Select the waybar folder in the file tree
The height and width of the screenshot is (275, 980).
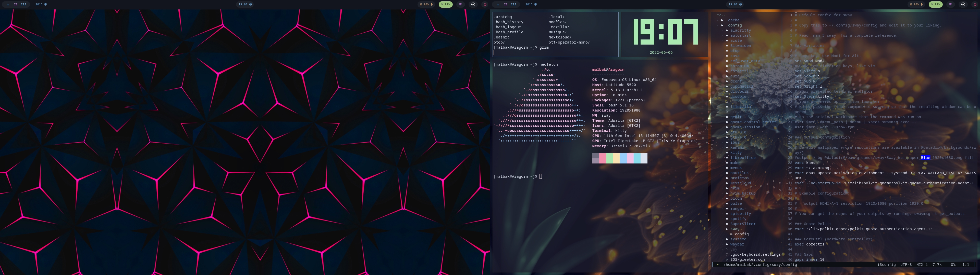737,244
